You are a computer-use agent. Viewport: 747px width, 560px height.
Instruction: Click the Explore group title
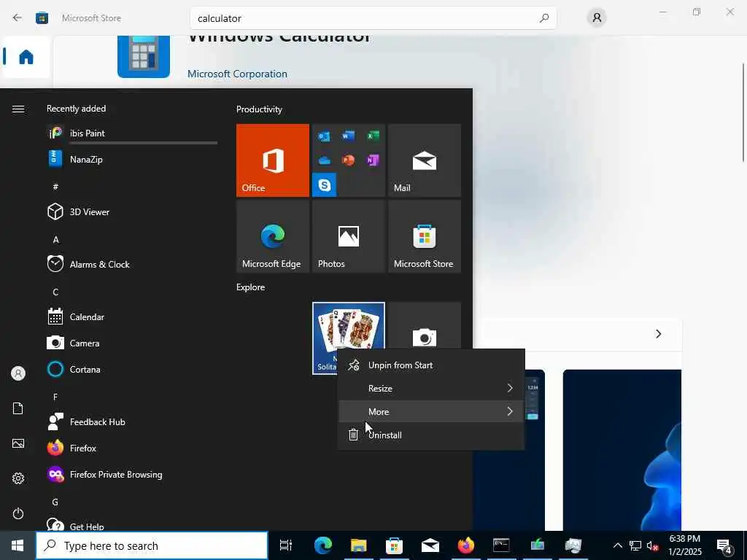[251, 287]
